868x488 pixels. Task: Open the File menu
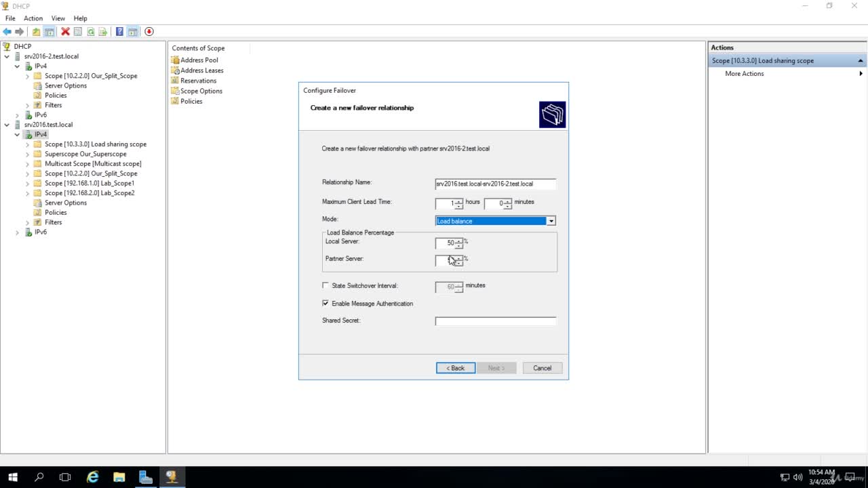click(x=10, y=18)
